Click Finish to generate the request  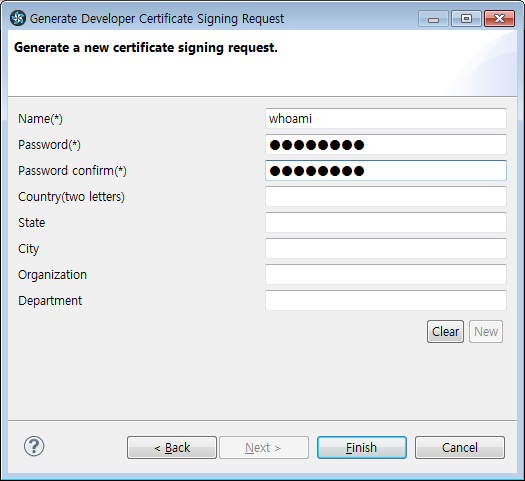[x=362, y=448]
